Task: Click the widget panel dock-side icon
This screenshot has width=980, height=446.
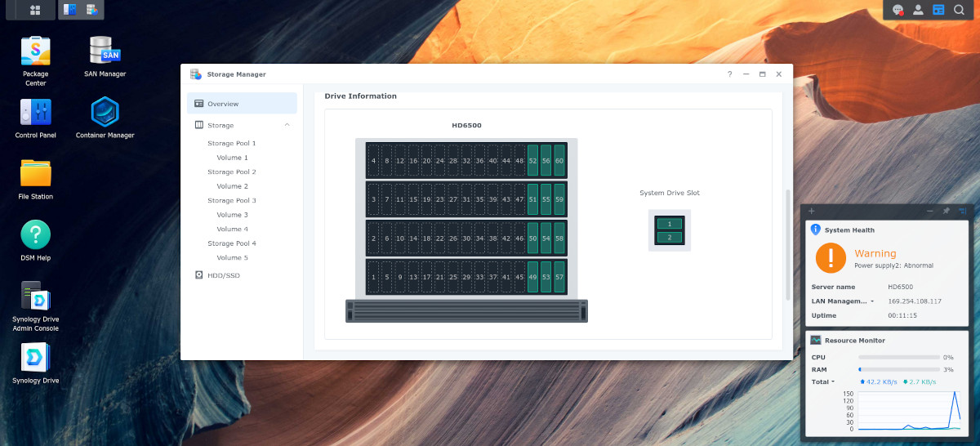Action: tap(963, 212)
